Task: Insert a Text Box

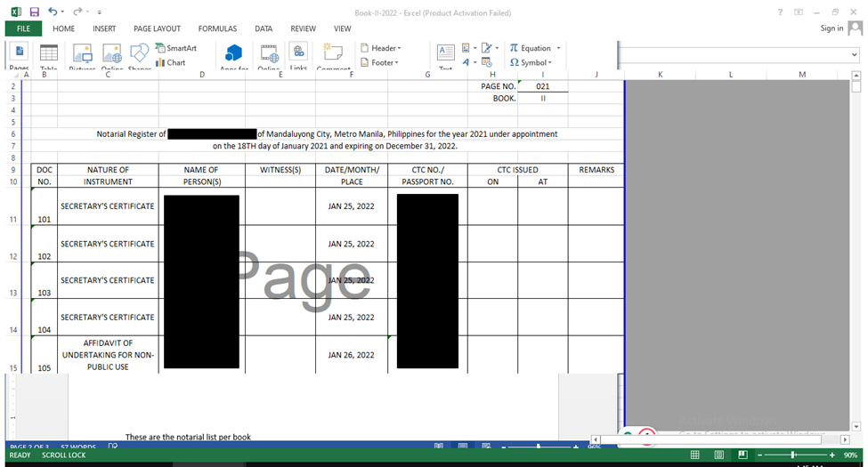Action: pyautogui.click(x=446, y=56)
